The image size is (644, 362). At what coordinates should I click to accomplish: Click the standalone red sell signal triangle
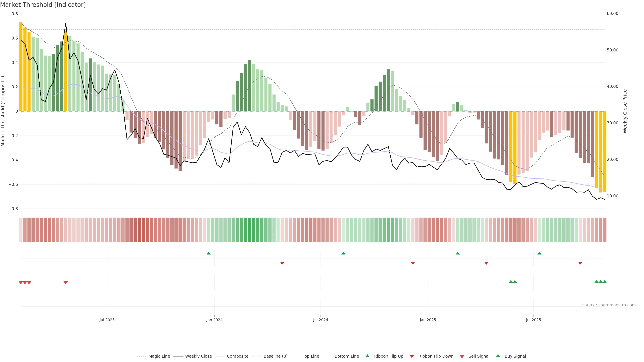click(66, 283)
